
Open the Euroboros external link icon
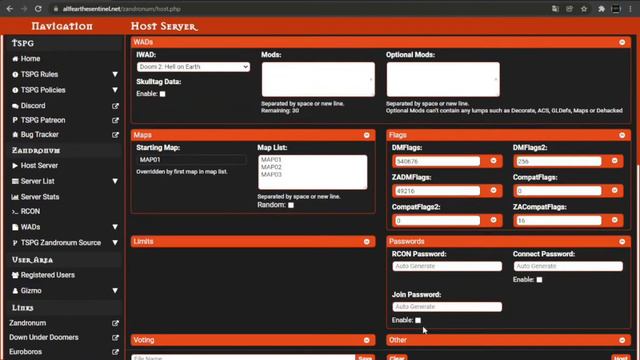(x=116, y=352)
